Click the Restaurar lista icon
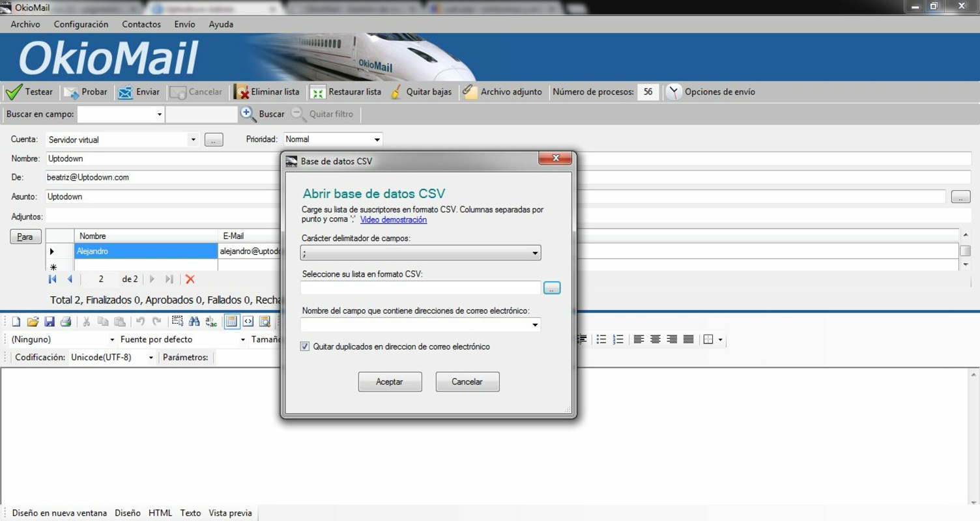Viewport: 980px width, 521px height. pyautogui.click(x=317, y=92)
